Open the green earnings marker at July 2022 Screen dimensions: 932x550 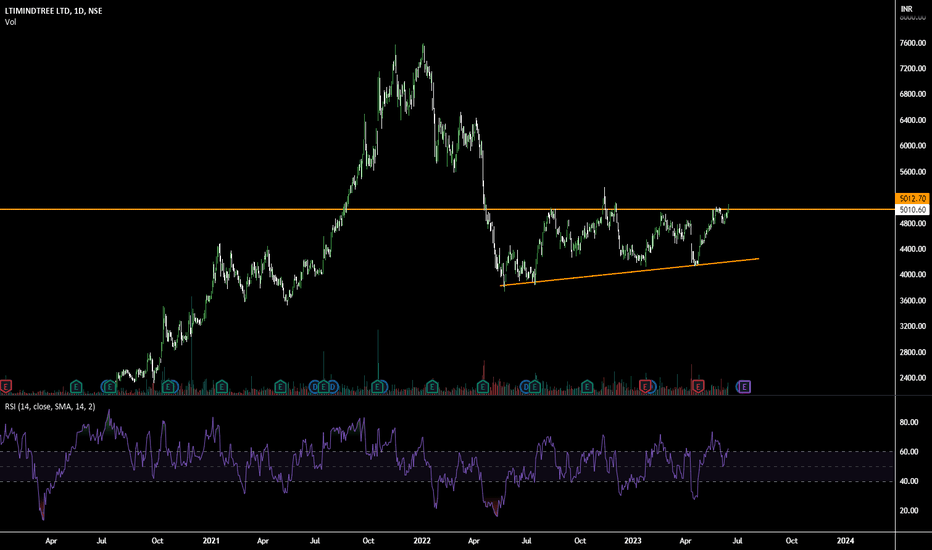pyautogui.click(x=535, y=387)
